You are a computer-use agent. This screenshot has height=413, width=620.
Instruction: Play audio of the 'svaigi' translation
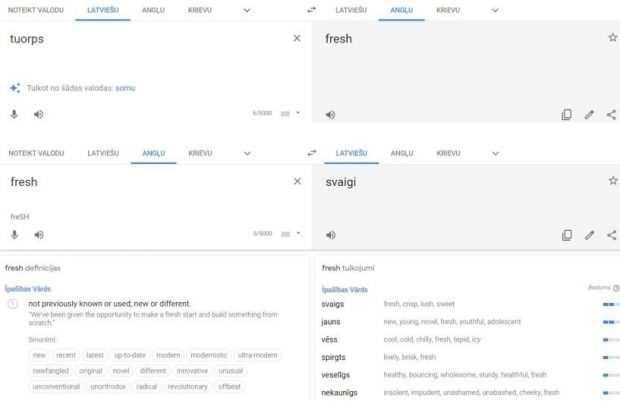point(330,235)
